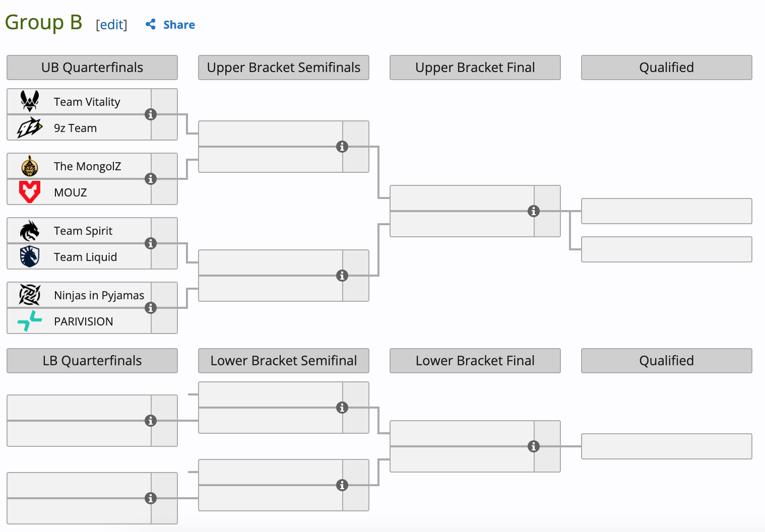Click the 9z Team logo

pos(30,127)
